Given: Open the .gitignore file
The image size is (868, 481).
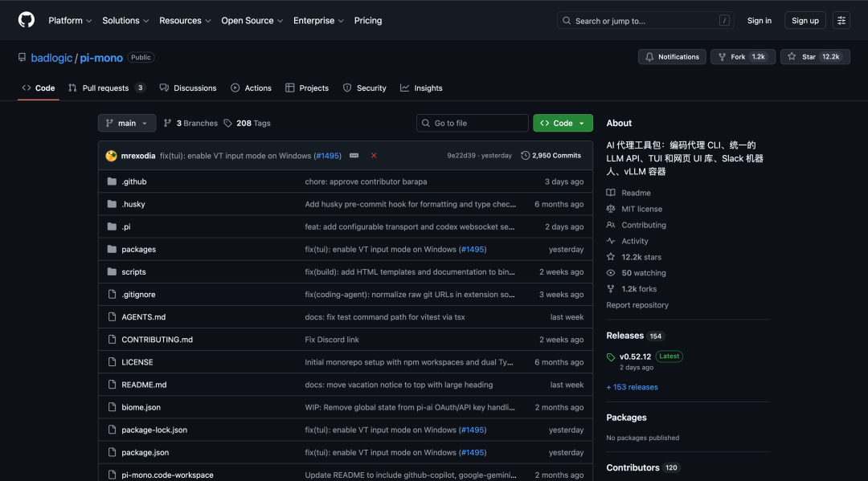Looking at the screenshot, I should [138, 295].
